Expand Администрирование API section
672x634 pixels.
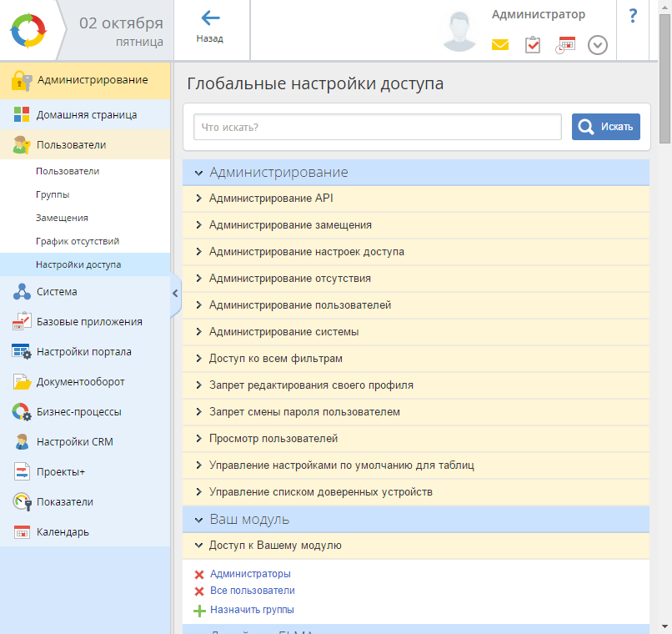tap(271, 199)
